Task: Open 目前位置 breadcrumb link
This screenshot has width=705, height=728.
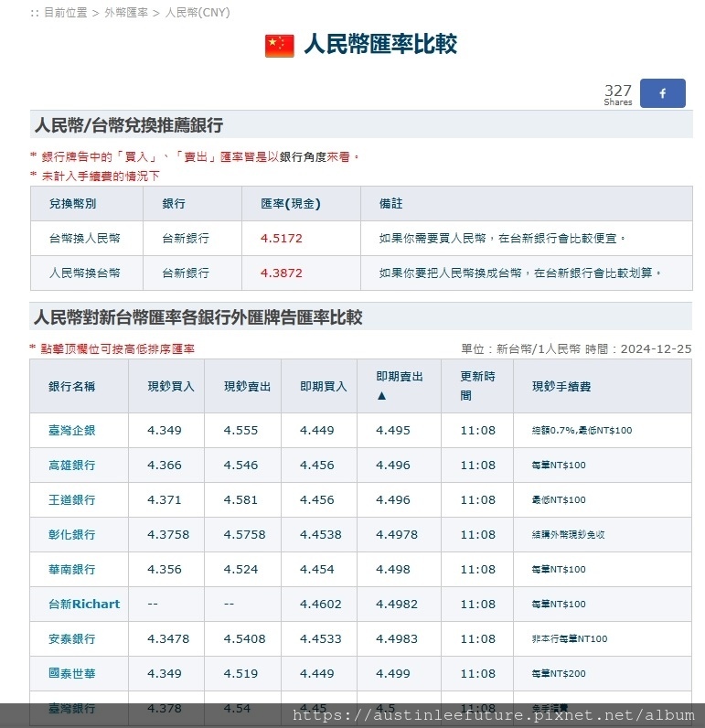Action: (66, 13)
